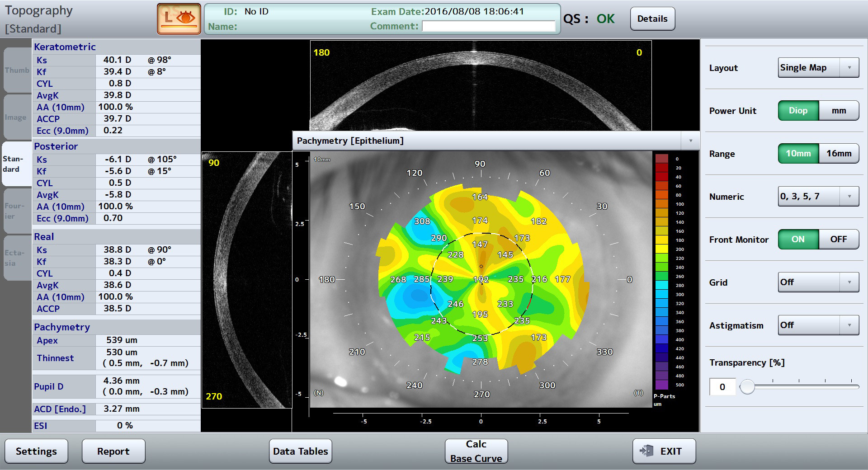Open Data Tables
The height and width of the screenshot is (470, 868).
(300, 451)
